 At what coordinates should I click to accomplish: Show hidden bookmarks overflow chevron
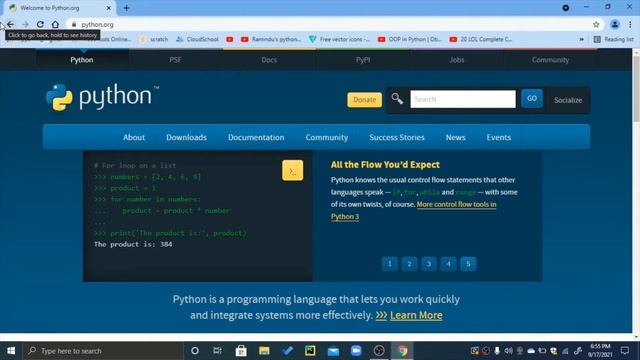[x=581, y=39]
